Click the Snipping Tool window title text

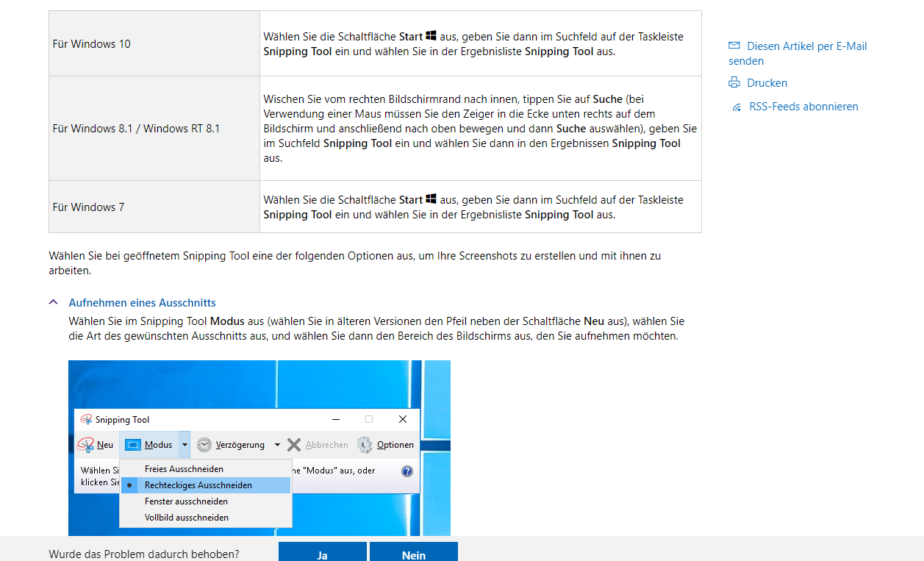pos(122,420)
